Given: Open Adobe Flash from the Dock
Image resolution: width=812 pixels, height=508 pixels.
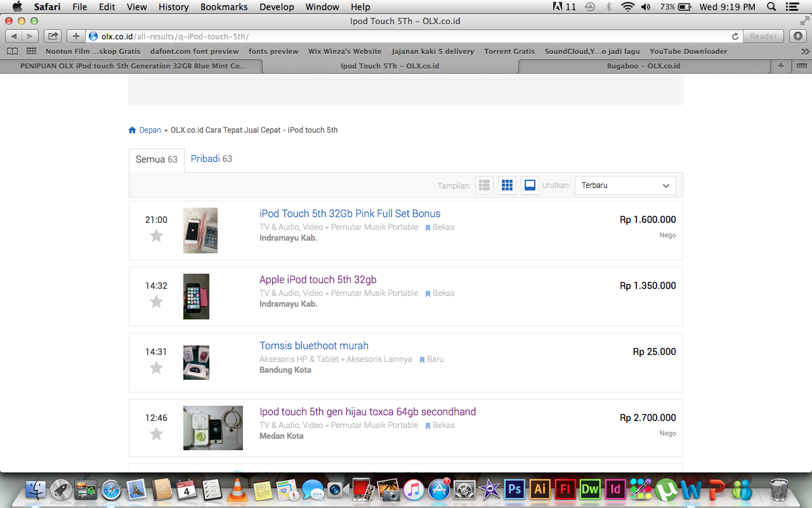Looking at the screenshot, I should (565, 490).
